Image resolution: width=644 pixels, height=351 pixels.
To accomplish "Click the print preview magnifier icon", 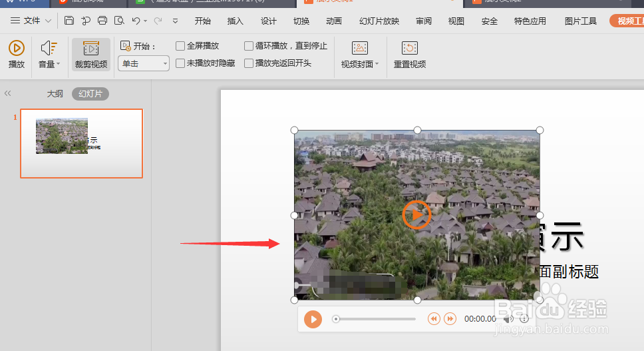I will click(119, 21).
